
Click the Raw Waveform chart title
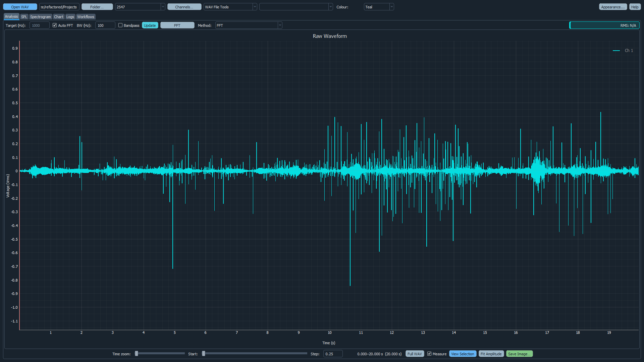[330, 36]
